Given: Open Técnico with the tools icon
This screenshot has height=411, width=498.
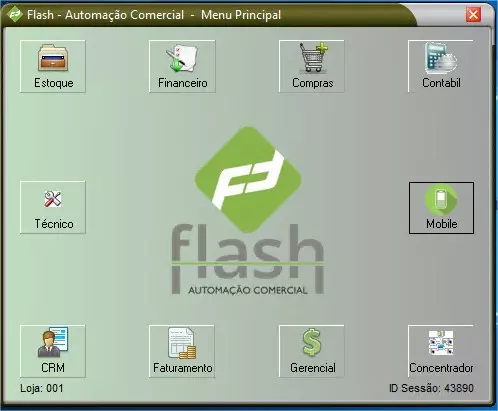Looking at the screenshot, I should (x=53, y=199).
